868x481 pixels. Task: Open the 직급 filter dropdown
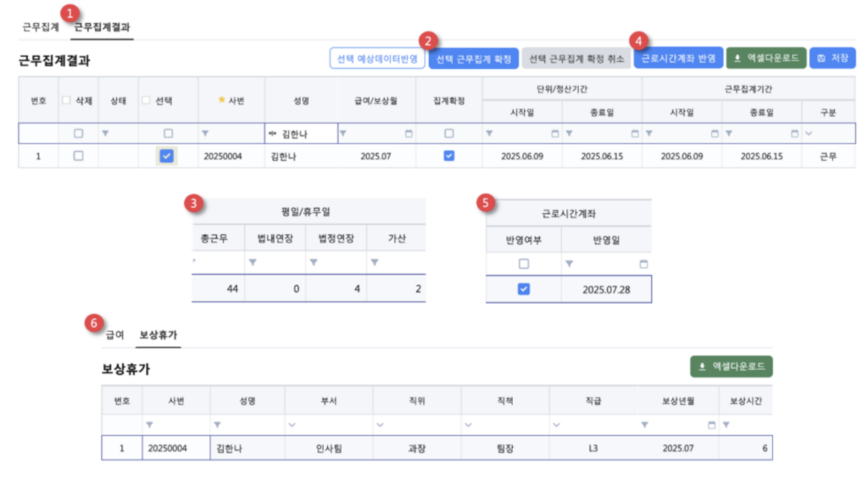pos(556,424)
